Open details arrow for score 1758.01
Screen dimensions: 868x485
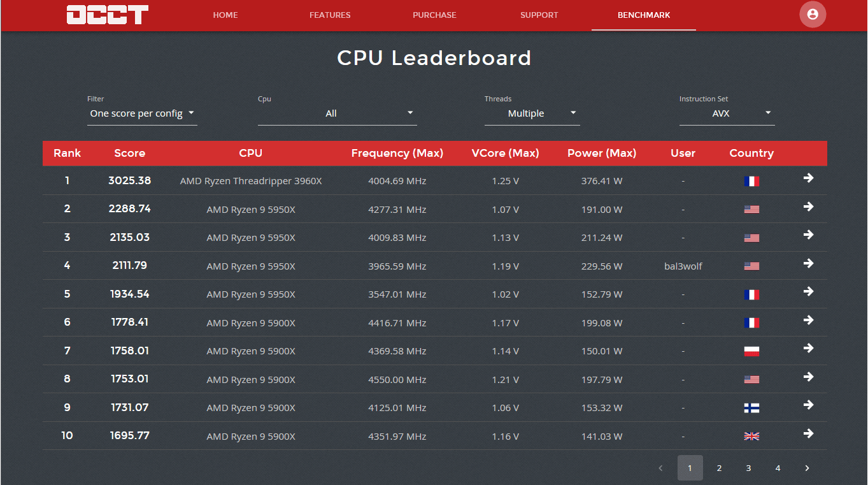tap(808, 348)
